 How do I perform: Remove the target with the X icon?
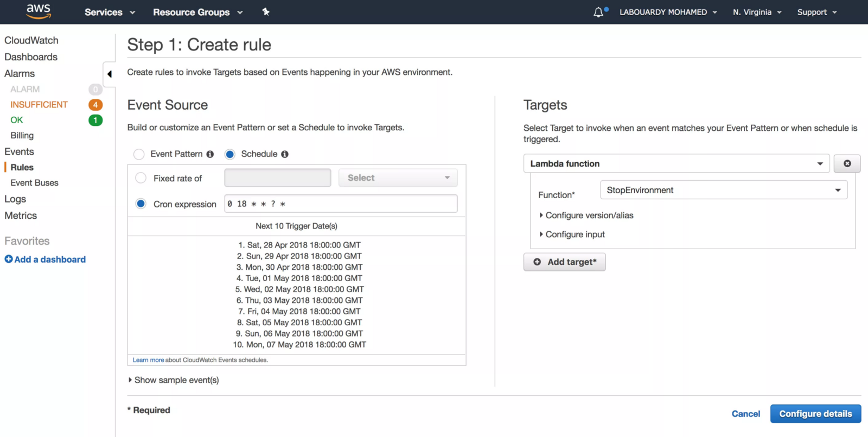tap(847, 163)
